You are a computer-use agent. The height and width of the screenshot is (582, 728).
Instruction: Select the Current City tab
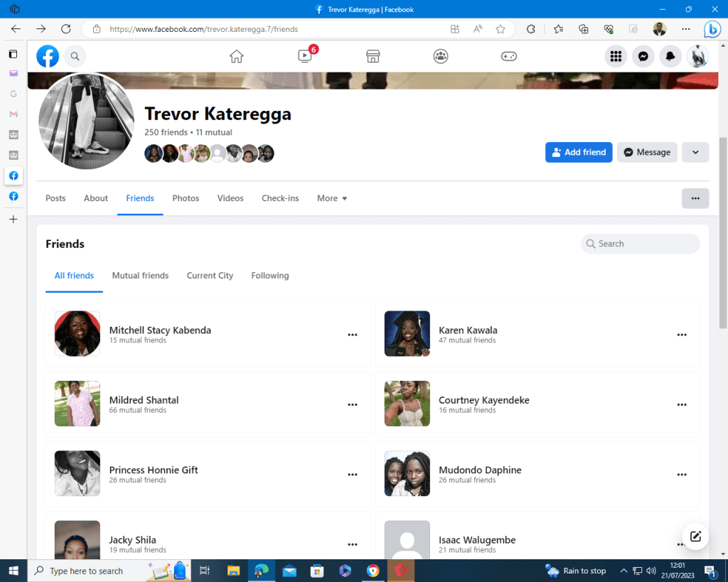point(210,276)
